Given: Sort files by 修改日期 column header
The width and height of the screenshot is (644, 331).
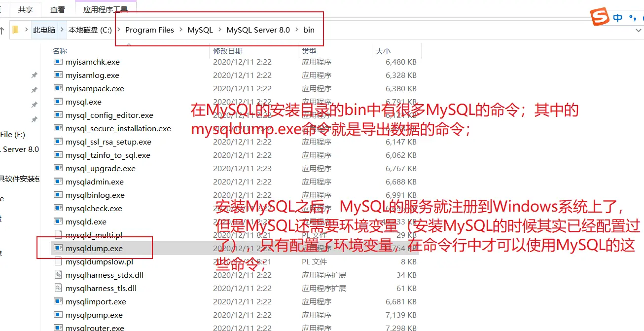Looking at the screenshot, I should (x=228, y=51).
